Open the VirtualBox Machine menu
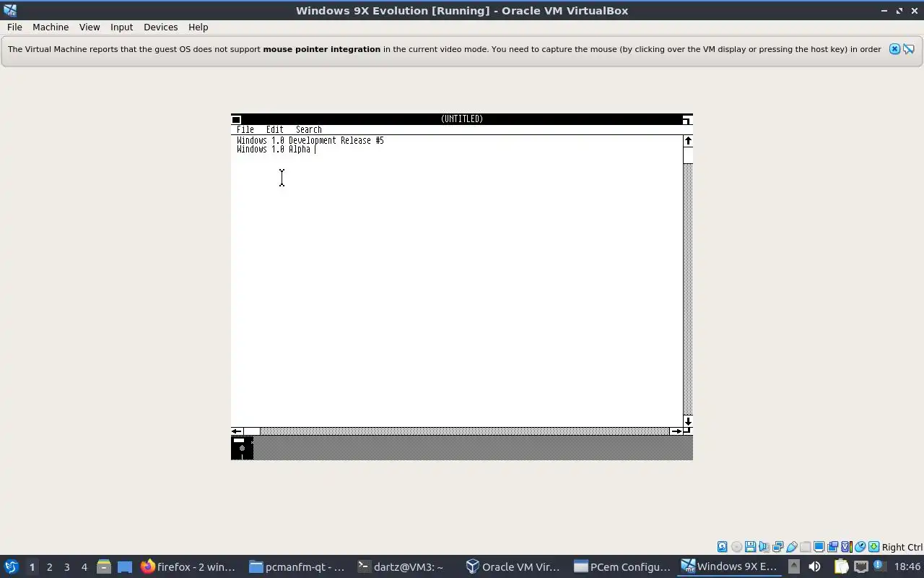This screenshot has width=924, height=578. pyautogui.click(x=51, y=27)
